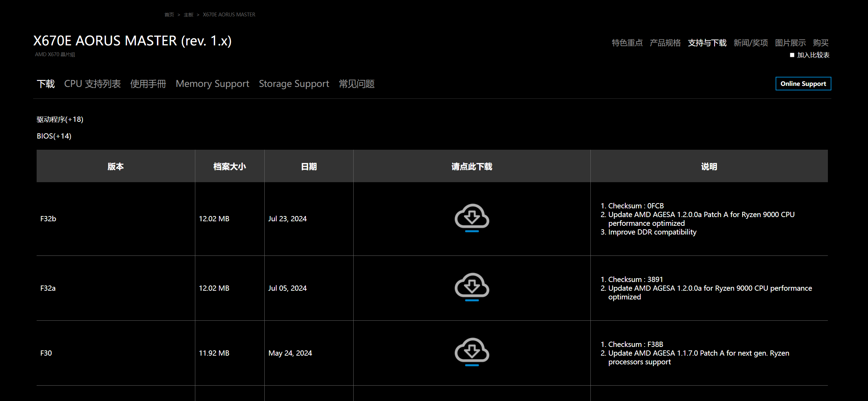Click the 日期 column header
Viewport: 868px width, 401px height.
pos(309,166)
